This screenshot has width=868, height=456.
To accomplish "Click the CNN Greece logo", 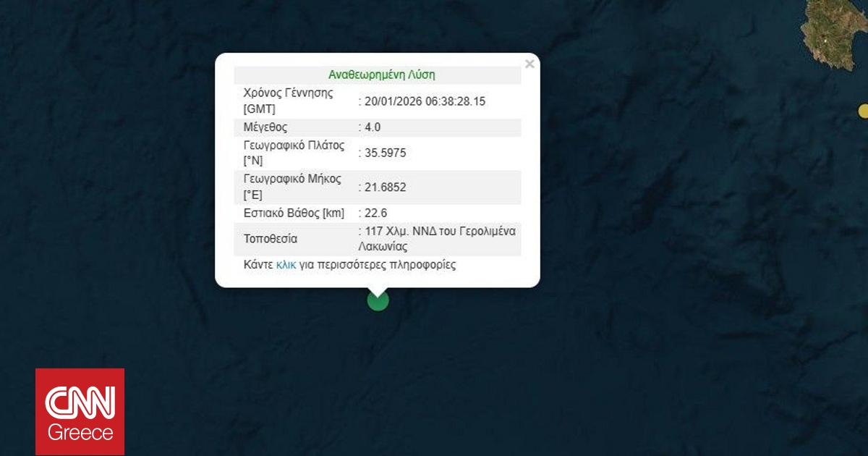I will click(80, 412).
